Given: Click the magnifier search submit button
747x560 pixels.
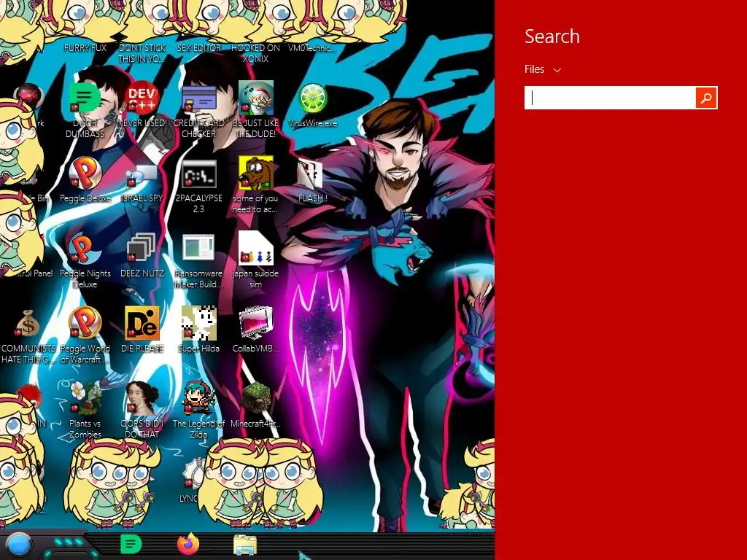Looking at the screenshot, I should point(706,98).
